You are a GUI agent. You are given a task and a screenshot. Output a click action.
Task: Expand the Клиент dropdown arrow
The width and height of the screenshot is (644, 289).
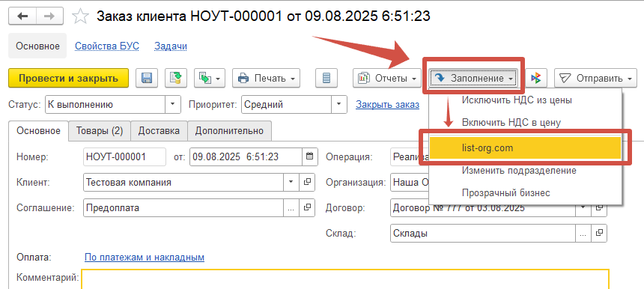291,182
